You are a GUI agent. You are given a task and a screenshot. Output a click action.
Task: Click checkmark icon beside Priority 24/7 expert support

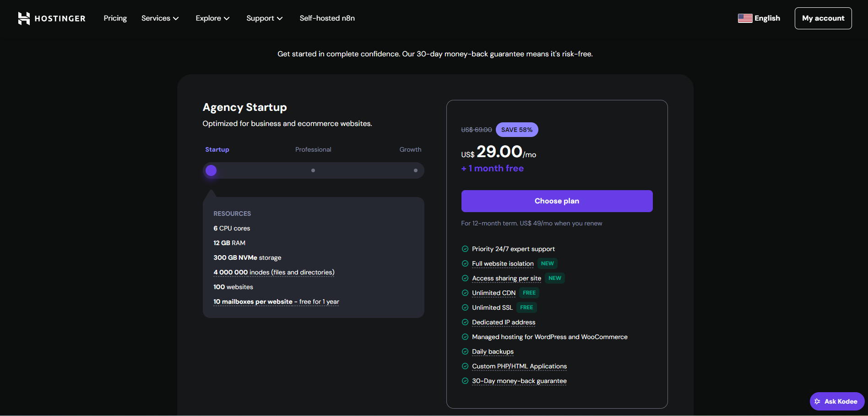465,249
